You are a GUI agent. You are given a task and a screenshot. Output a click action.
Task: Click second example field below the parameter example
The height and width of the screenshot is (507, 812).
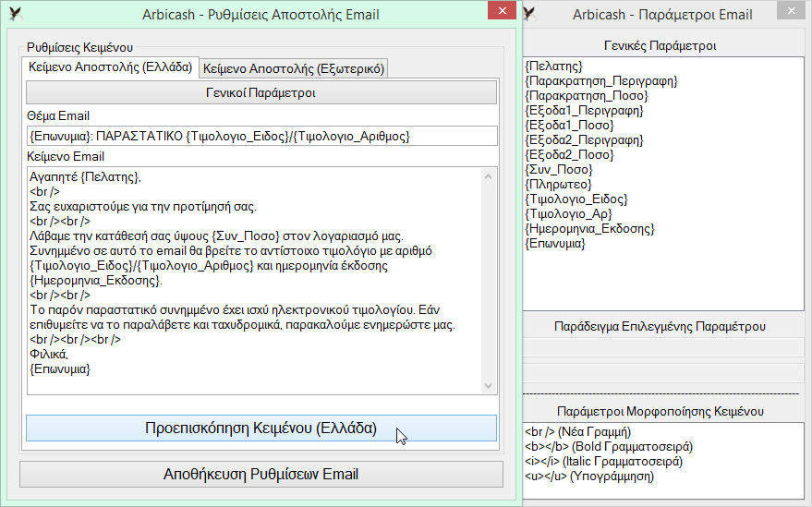[663, 373]
